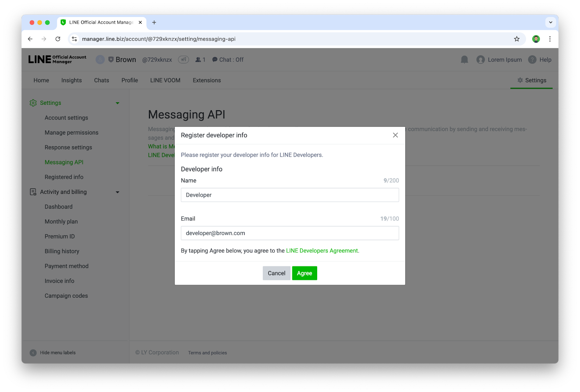The width and height of the screenshot is (580, 392).
Task: Click the Cancel button
Action: click(x=277, y=273)
